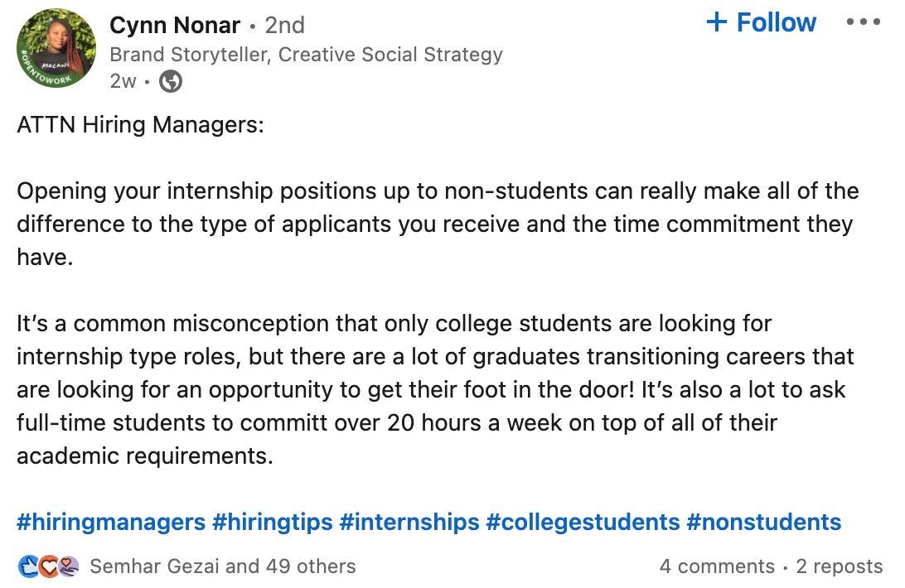The width and height of the screenshot is (905, 588).
Task: Open the #nonstudents hashtag
Action: pyautogui.click(x=763, y=523)
